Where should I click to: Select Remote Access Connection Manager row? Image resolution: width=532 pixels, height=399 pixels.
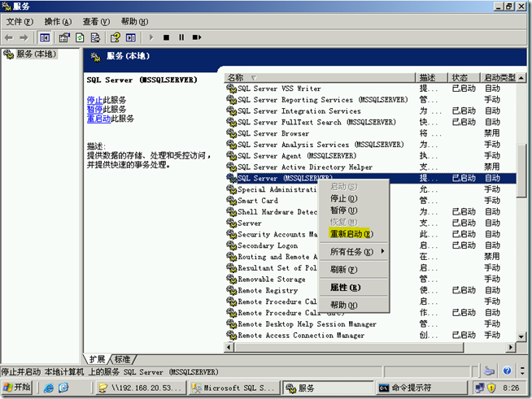370,336
